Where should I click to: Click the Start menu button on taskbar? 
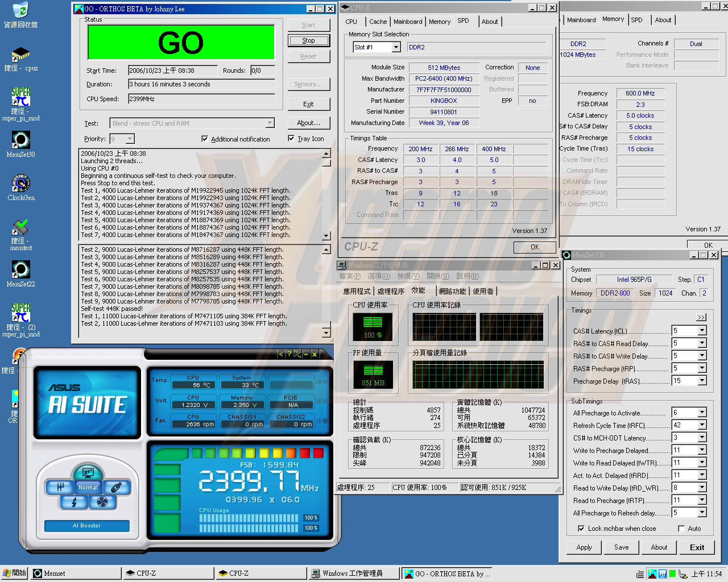[14, 573]
